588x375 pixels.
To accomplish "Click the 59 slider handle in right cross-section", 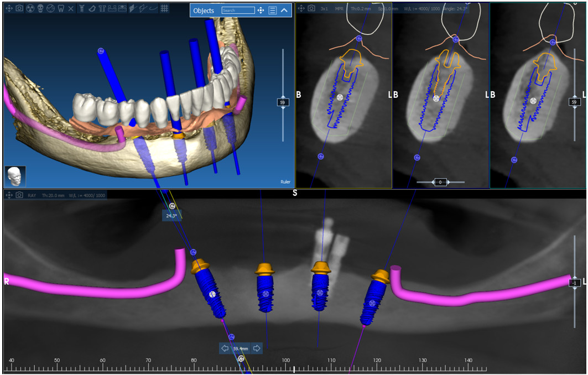I will pos(574,102).
